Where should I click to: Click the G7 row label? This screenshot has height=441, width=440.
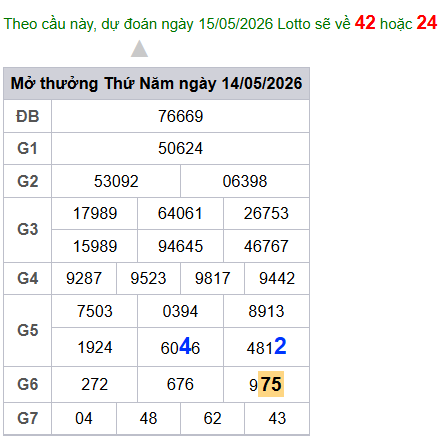28,418
